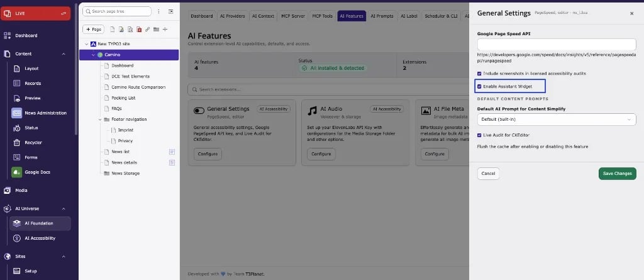Select the red mount point page icon
Image resolution: width=644 pixels, height=280 pixels.
pyautogui.click(x=139, y=30)
